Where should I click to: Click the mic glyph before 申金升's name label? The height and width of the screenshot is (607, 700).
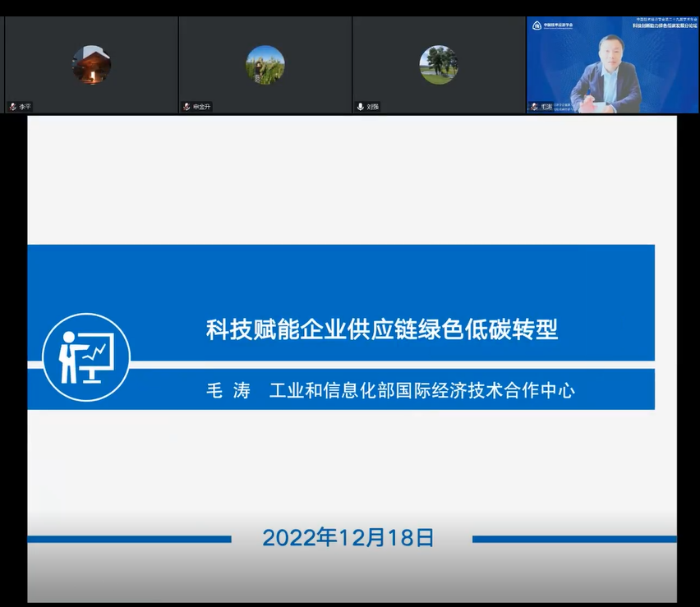[187, 106]
